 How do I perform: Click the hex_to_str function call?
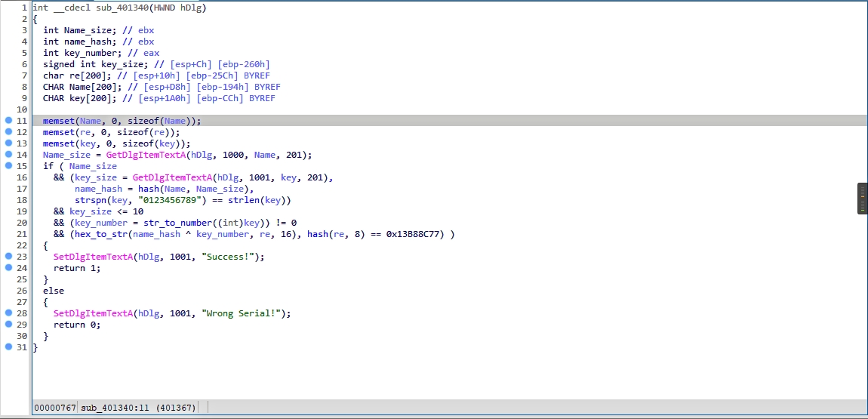click(99, 234)
